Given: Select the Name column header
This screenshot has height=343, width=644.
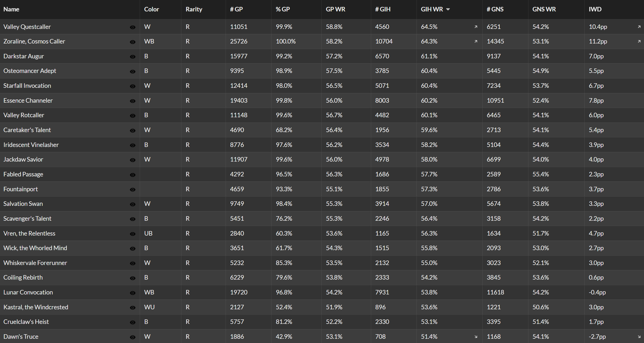Looking at the screenshot, I should point(11,9).
